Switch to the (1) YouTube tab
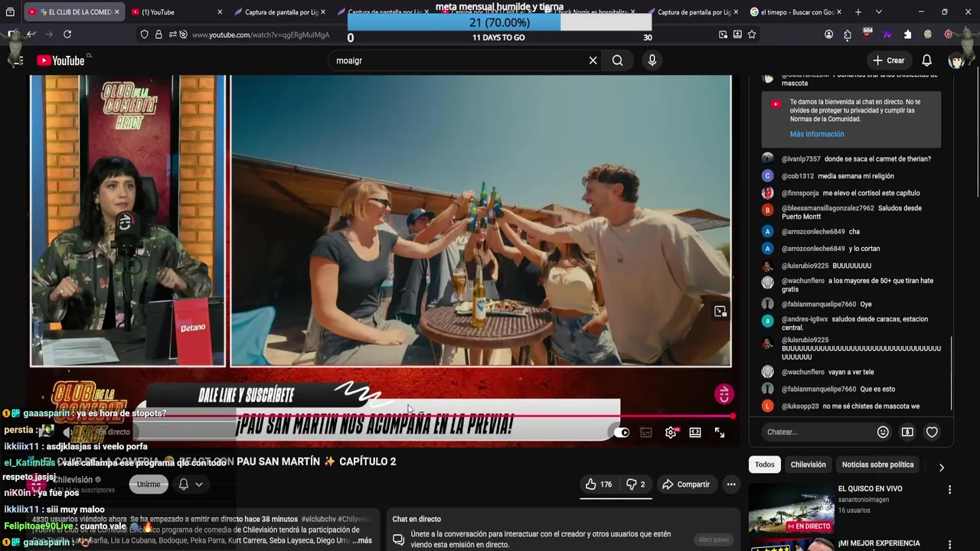 click(x=175, y=12)
